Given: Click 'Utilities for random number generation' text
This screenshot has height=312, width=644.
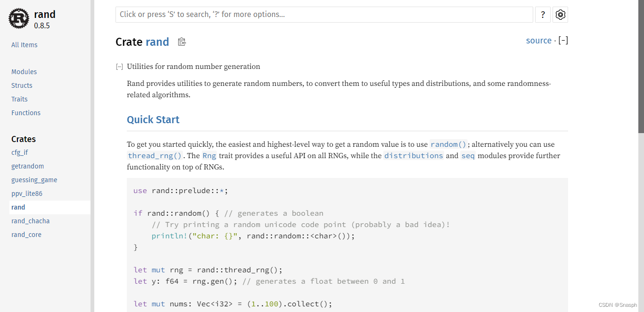Looking at the screenshot, I should [x=193, y=67].
